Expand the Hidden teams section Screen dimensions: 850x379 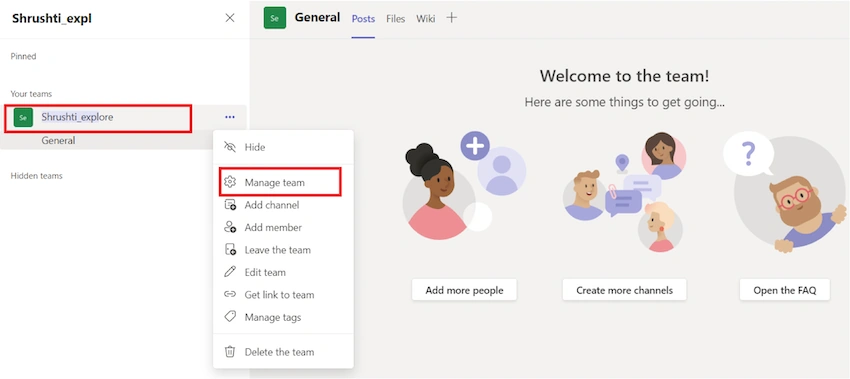36,176
